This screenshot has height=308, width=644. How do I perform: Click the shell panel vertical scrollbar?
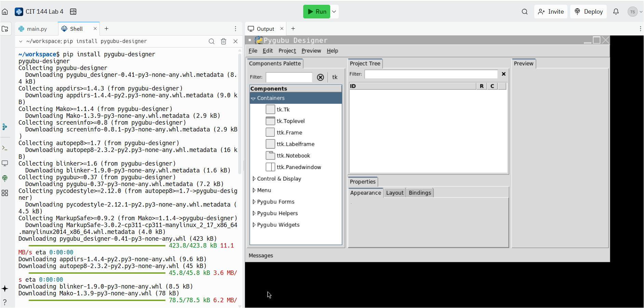pyautogui.click(x=240, y=113)
